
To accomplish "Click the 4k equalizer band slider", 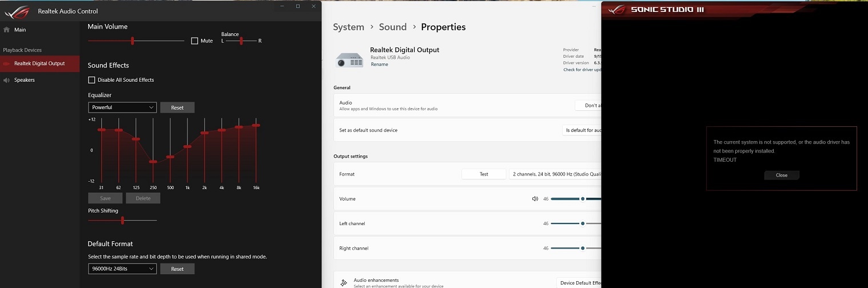I will (222, 130).
